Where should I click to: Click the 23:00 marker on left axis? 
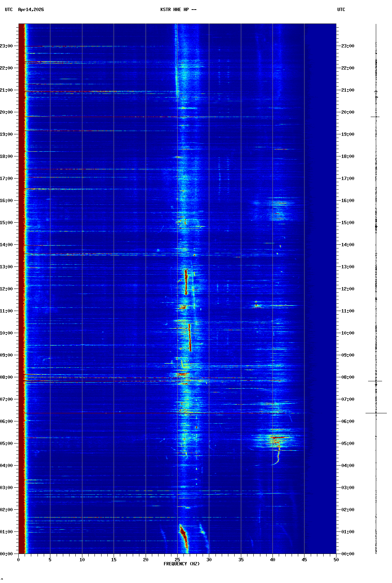coord(7,46)
